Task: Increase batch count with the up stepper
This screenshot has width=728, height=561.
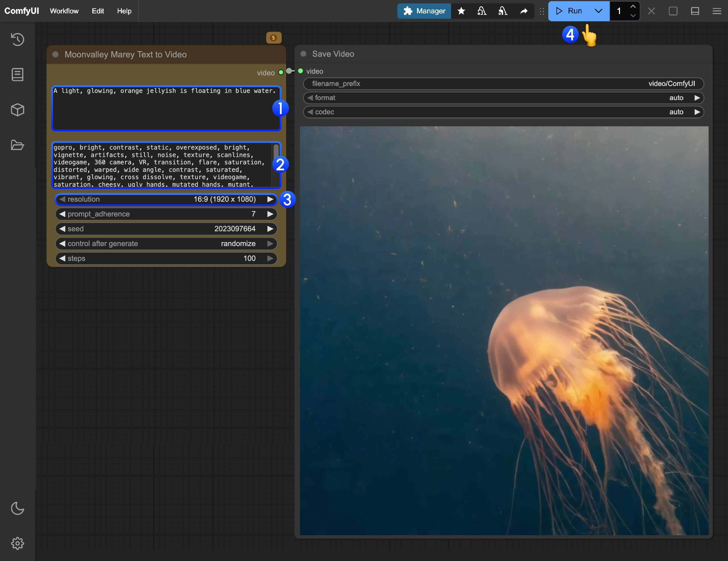Action: coord(633,6)
